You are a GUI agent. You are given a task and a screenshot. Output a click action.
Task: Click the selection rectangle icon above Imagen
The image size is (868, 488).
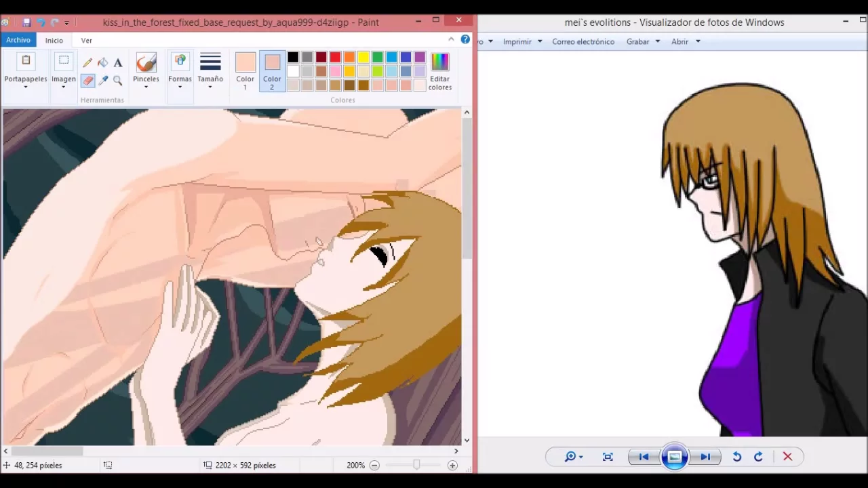tap(64, 62)
